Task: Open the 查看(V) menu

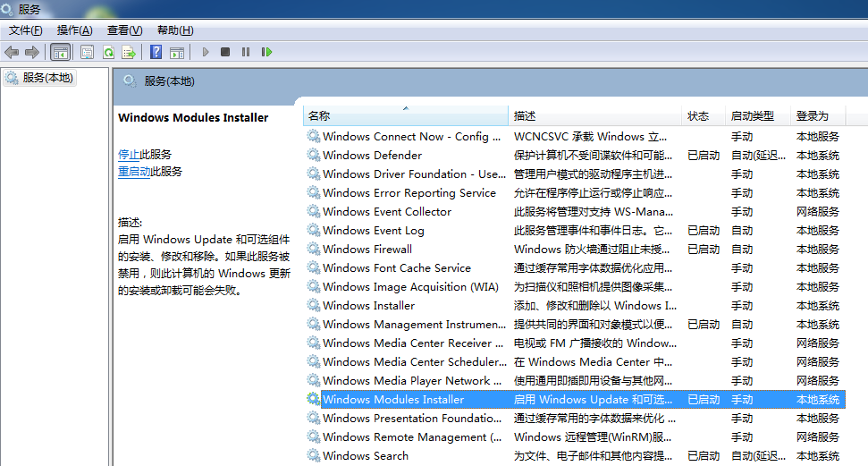Action: pos(124,30)
